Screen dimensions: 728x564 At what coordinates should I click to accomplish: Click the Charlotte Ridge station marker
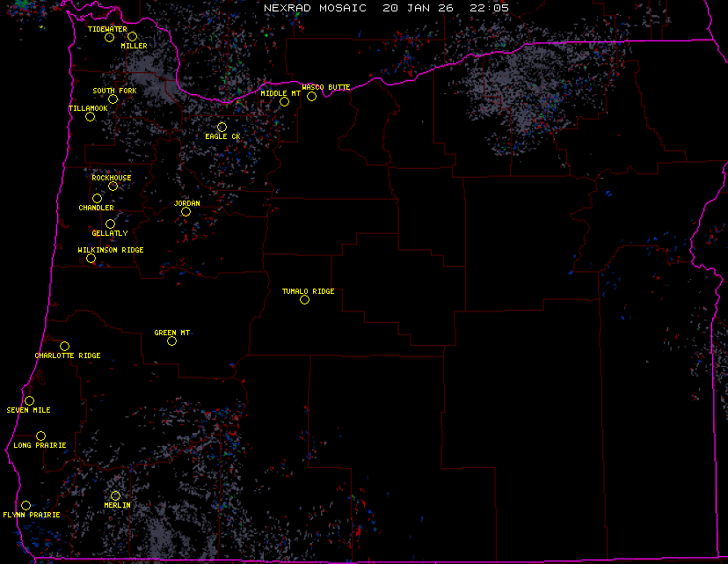[64, 346]
